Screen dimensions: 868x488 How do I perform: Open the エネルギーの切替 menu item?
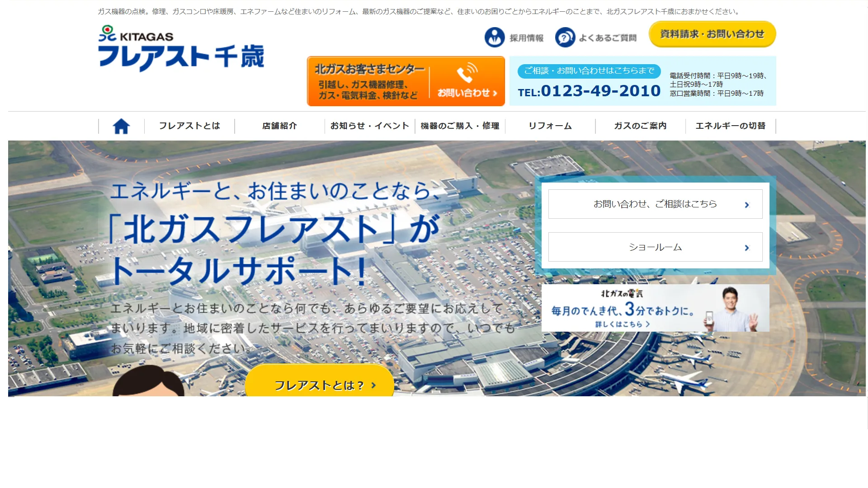[731, 126]
